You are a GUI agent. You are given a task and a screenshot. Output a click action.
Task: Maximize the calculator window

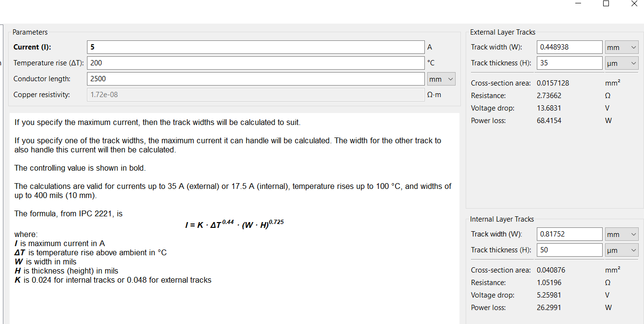pos(606,4)
